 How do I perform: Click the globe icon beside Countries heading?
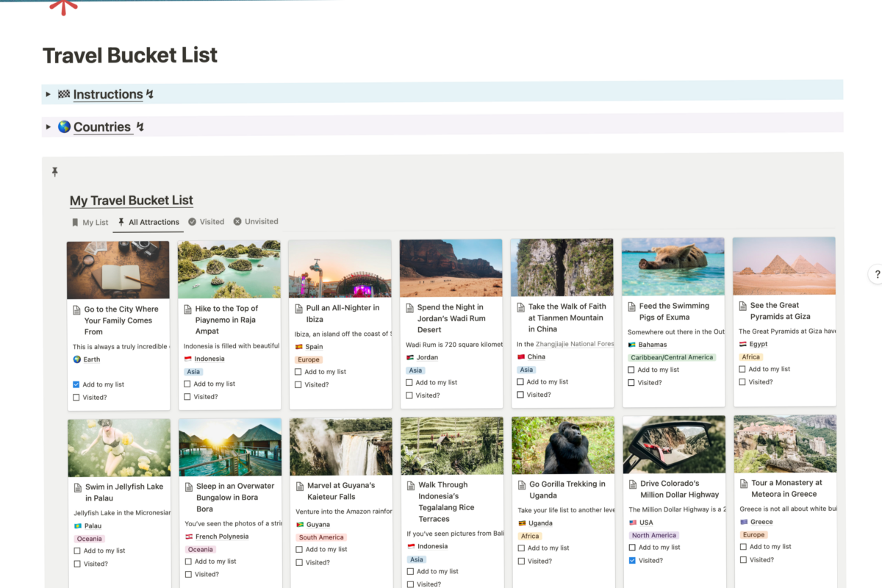click(x=65, y=126)
